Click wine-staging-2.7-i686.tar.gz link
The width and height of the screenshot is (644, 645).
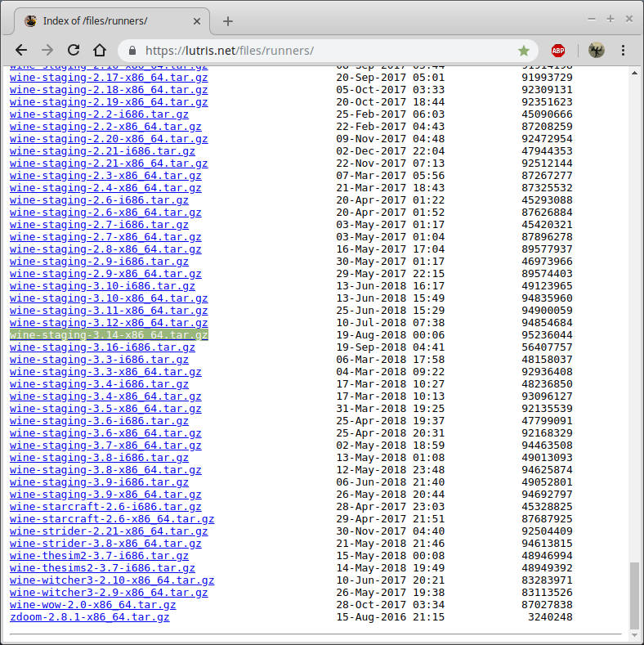pos(99,225)
